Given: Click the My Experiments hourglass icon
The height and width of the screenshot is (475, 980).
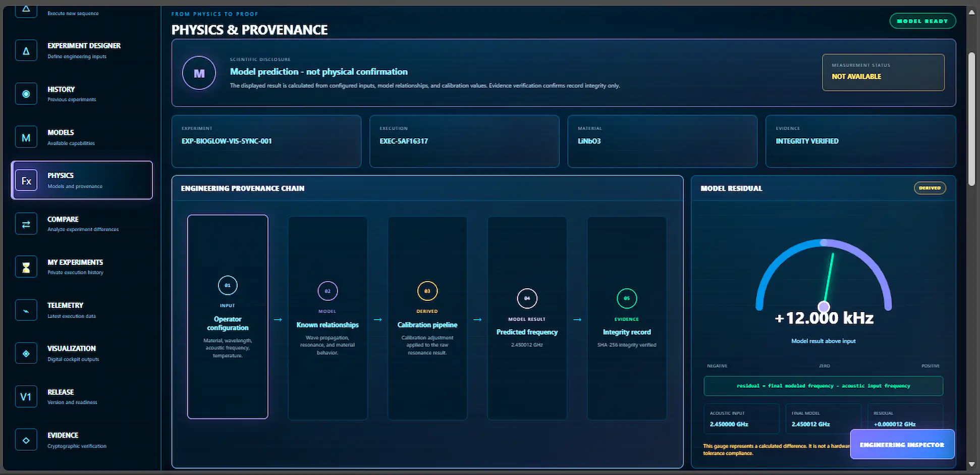Looking at the screenshot, I should (26, 267).
